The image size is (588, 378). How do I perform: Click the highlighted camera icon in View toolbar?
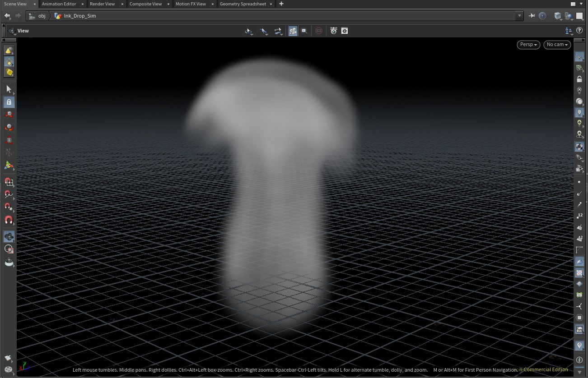[x=293, y=31]
